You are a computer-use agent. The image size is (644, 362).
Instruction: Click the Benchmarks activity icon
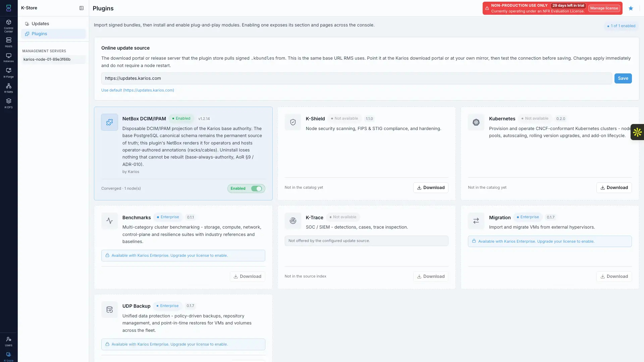(110, 221)
